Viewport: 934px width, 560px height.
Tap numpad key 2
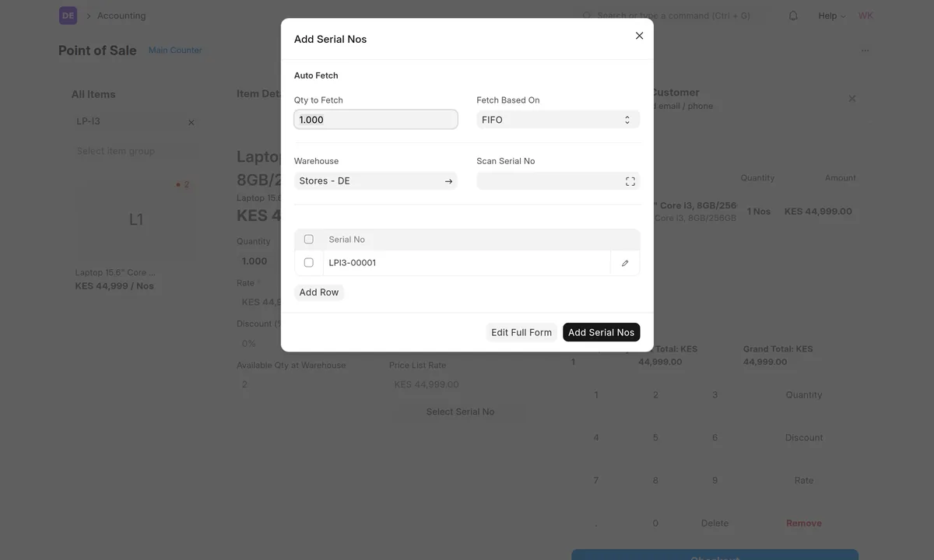[655, 395]
